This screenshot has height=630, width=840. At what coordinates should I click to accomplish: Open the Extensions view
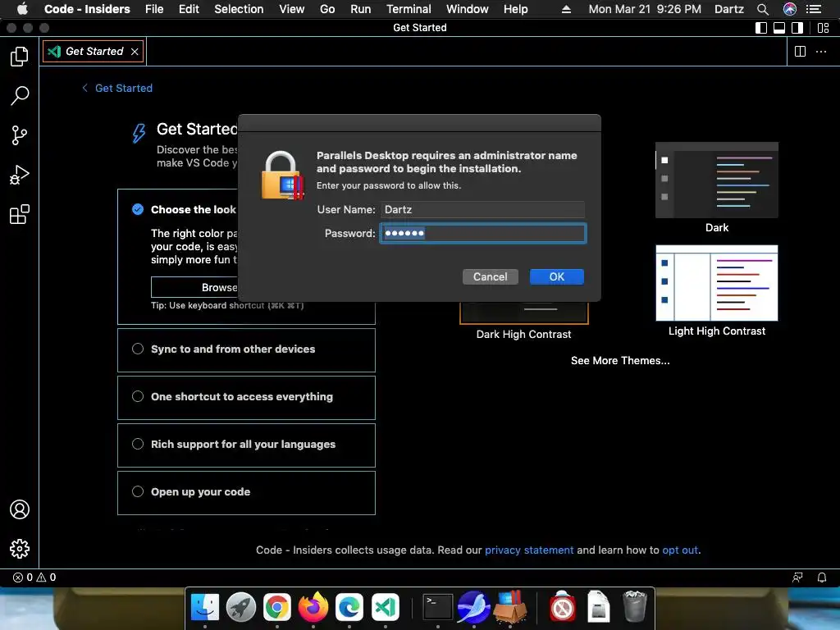pyautogui.click(x=20, y=214)
